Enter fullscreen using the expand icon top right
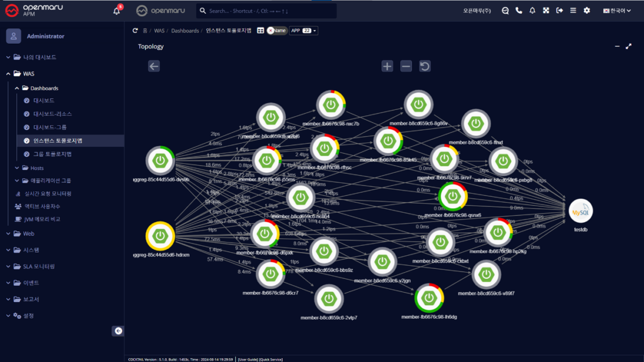The height and width of the screenshot is (362, 644). tap(546, 10)
